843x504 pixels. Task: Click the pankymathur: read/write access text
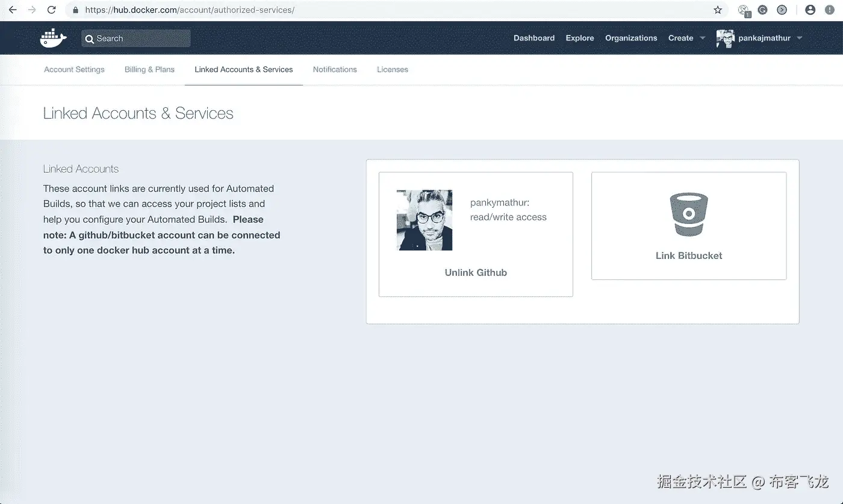pyautogui.click(x=508, y=210)
